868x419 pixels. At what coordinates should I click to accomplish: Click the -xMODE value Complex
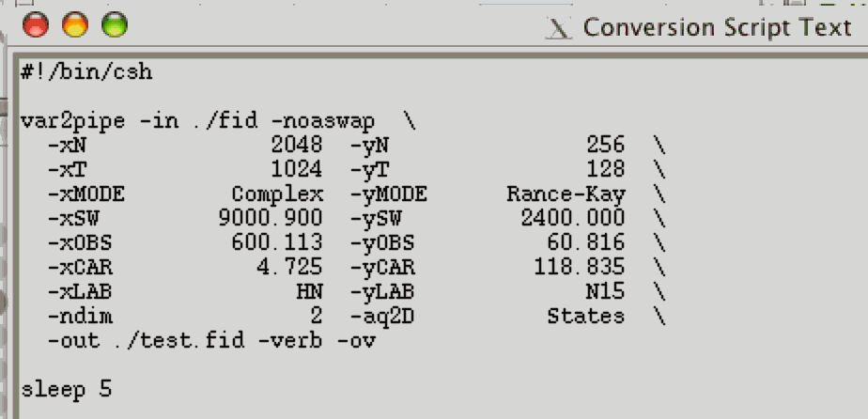pyautogui.click(x=277, y=194)
